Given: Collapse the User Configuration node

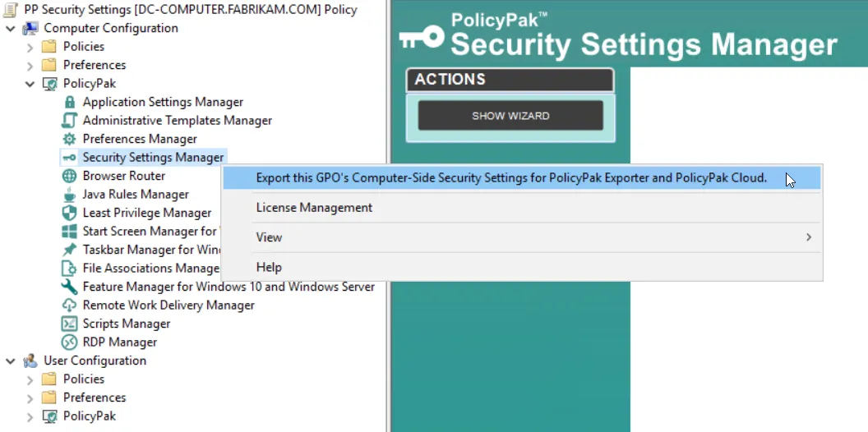Looking at the screenshot, I should [11, 361].
